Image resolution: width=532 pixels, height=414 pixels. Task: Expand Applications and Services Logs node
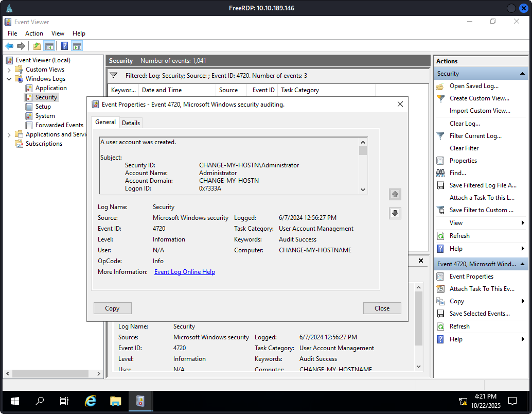[x=9, y=134]
